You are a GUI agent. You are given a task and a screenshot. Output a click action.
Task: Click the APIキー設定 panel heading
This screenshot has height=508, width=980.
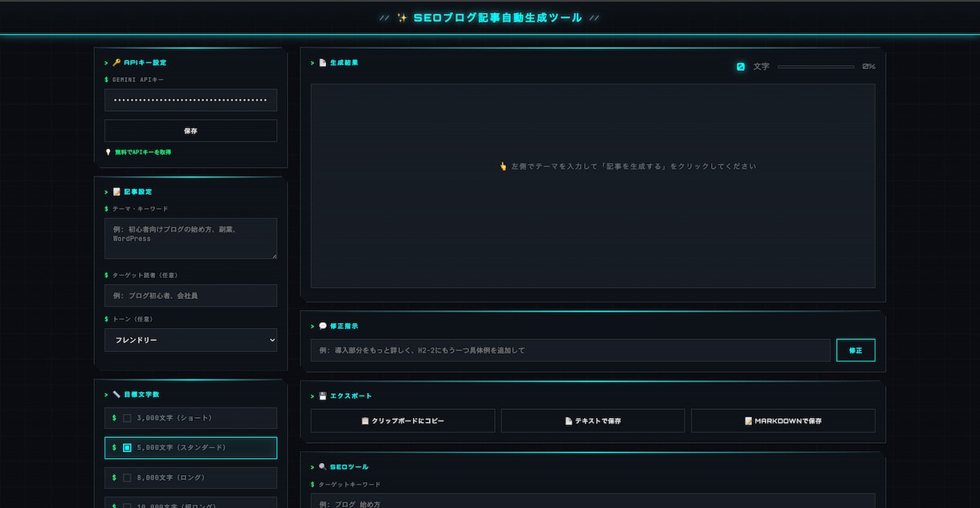pos(145,63)
